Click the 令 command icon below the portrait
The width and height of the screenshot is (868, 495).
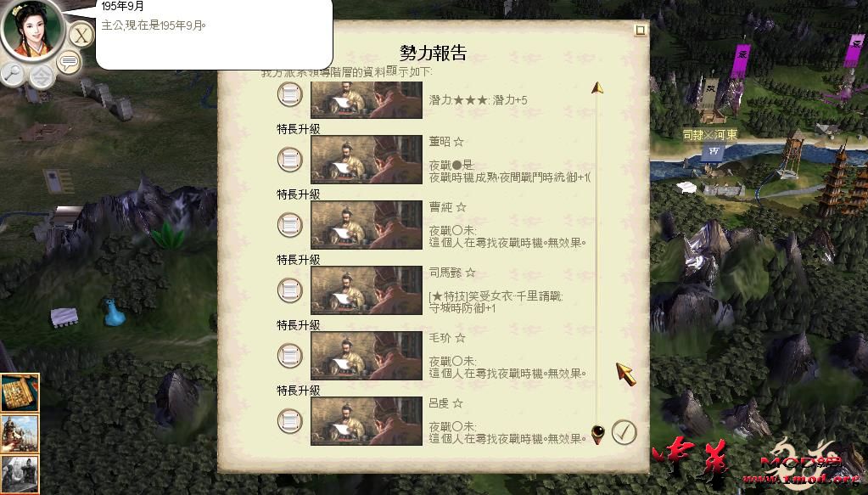42,77
